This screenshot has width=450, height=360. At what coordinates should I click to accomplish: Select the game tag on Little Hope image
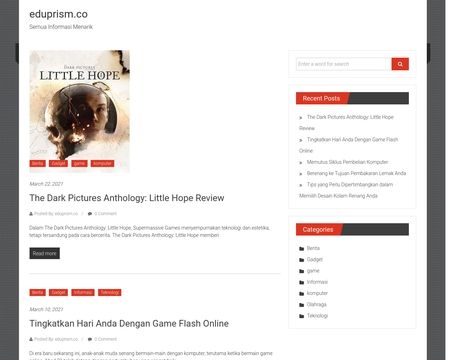click(x=79, y=163)
